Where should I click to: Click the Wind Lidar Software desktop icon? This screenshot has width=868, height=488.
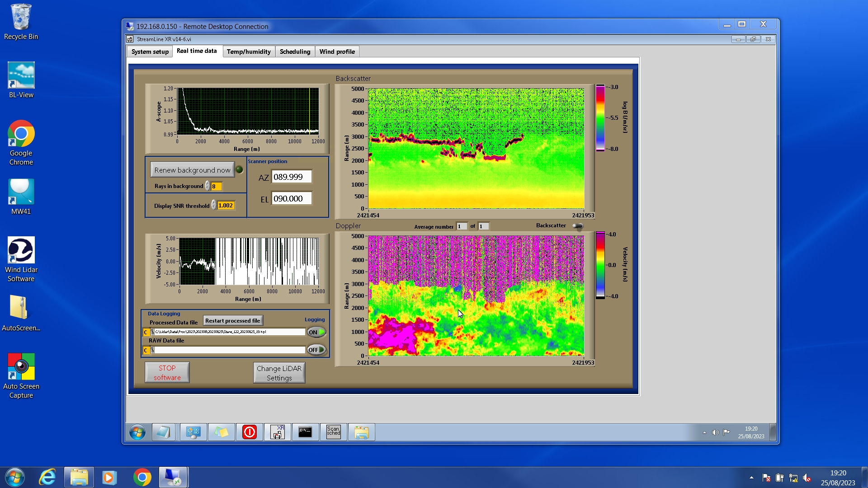point(21,259)
